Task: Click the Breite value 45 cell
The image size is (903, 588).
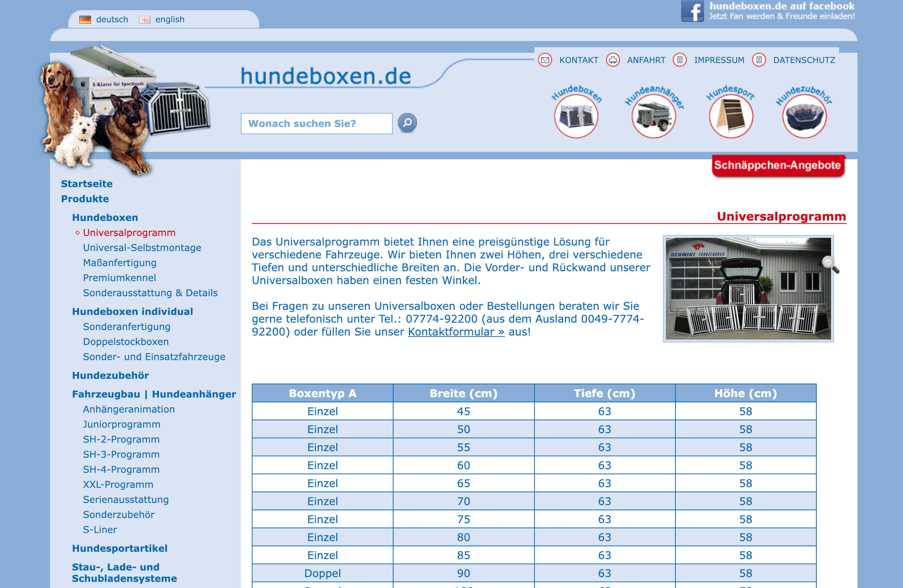Action: coord(464,411)
